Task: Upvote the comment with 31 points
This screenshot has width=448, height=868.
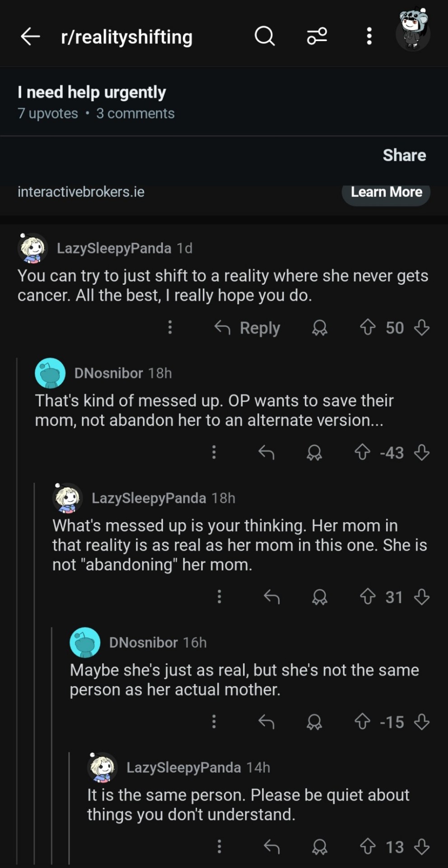Action: (x=368, y=597)
